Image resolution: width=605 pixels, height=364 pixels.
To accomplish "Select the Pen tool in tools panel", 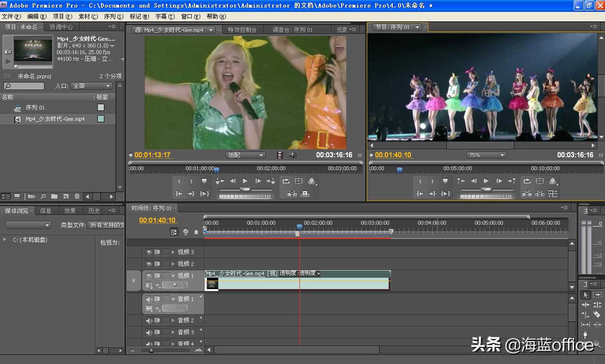I will tap(586, 335).
